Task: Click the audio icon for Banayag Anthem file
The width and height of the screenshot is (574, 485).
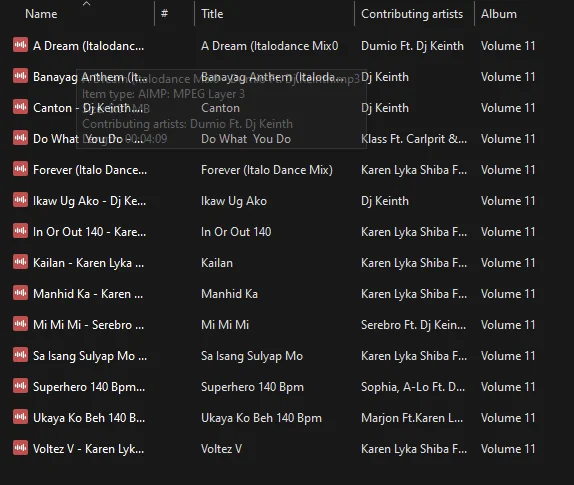Action: [20, 76]
